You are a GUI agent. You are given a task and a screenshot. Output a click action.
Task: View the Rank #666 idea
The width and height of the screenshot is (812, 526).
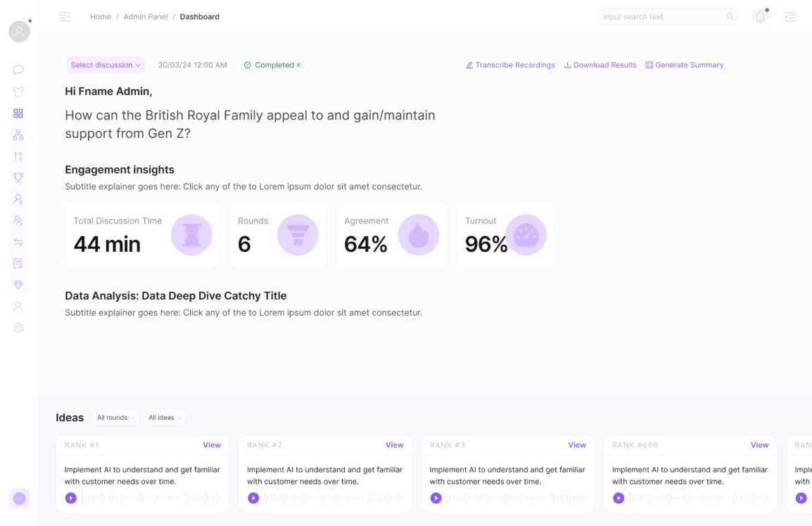coord(760,444)
